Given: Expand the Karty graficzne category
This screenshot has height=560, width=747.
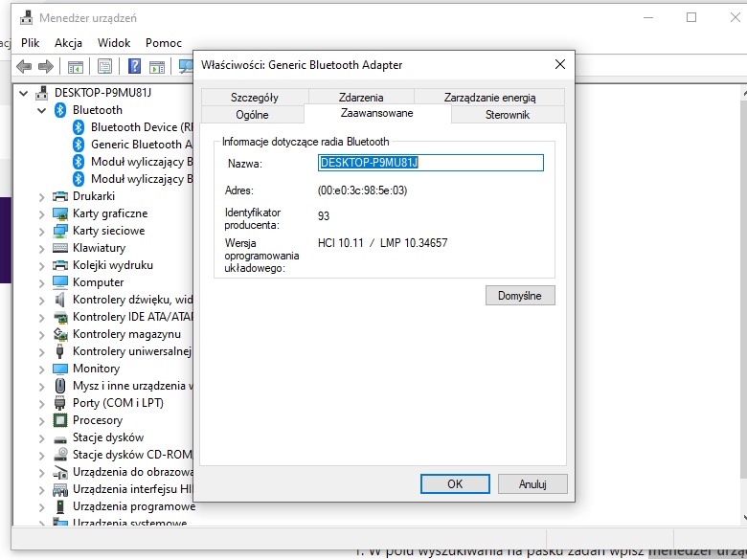Looking at the screenshot, I should tap(42, 213).
